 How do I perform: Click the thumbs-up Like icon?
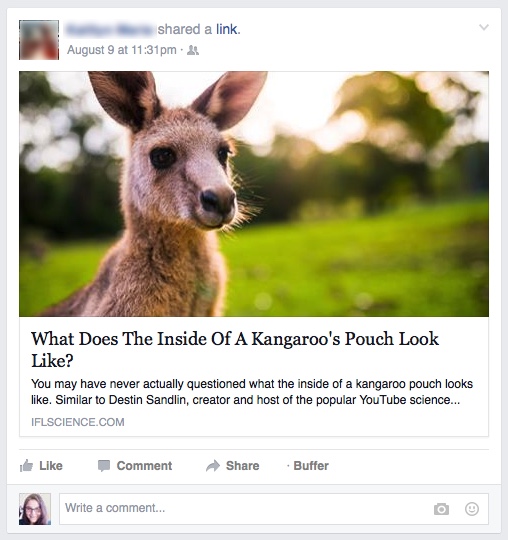(27, 466)
